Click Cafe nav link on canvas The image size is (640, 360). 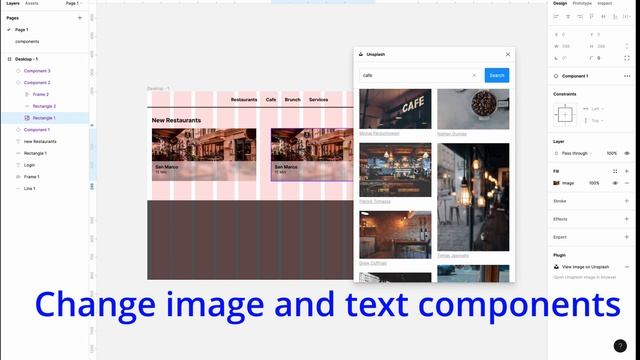(271, 100)
